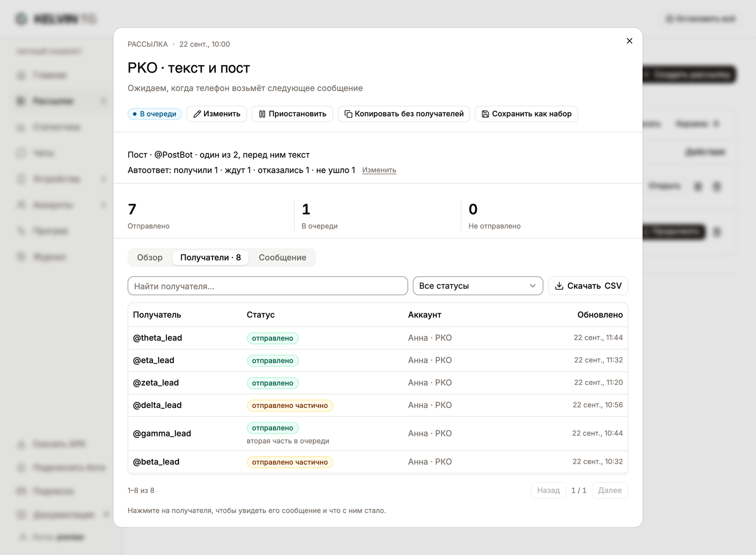Click the отправлено badge for @theta_lead

click(x=273, y=338)
